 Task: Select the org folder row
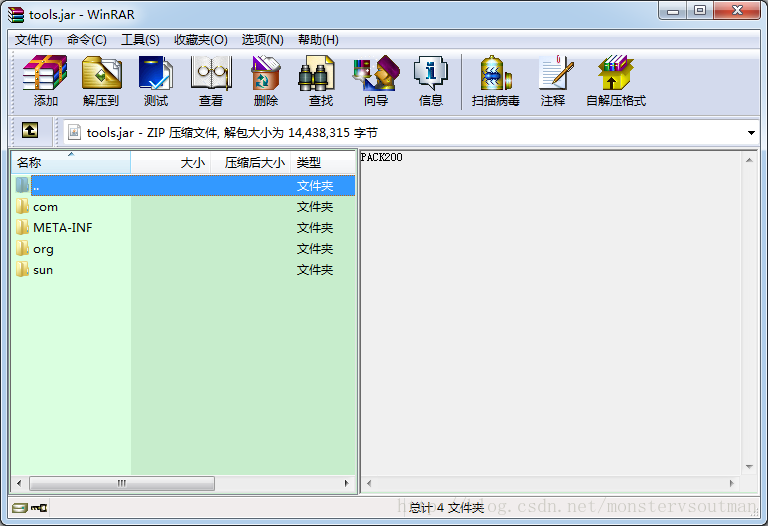pos(184,249)
